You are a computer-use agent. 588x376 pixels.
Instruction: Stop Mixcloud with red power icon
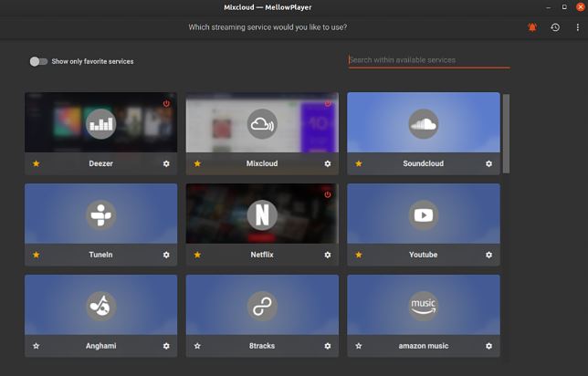point(328,103)
